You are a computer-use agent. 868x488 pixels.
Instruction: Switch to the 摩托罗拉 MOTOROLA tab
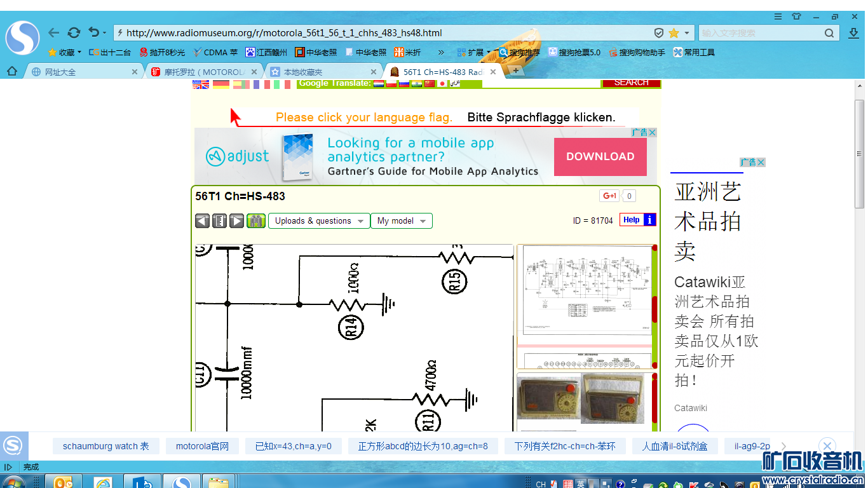(x=205, y=72)
